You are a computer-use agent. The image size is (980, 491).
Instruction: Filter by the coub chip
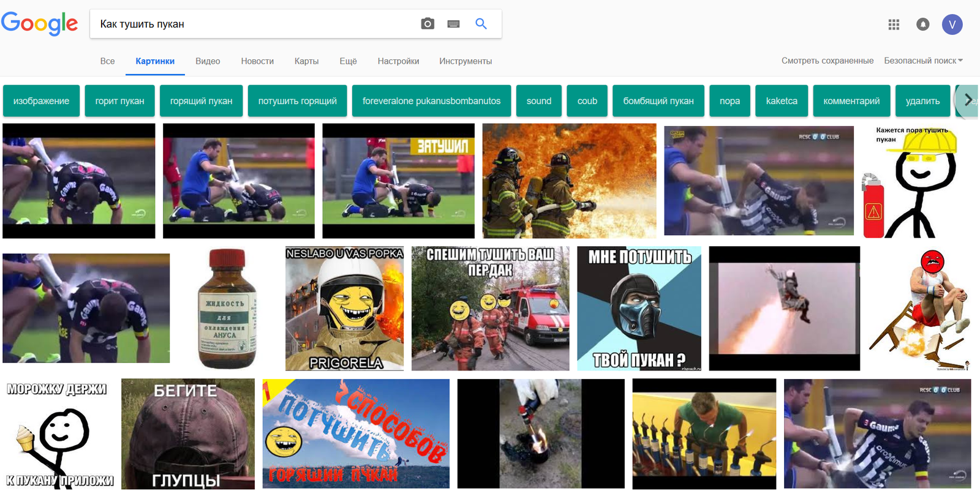coord(587,100)
